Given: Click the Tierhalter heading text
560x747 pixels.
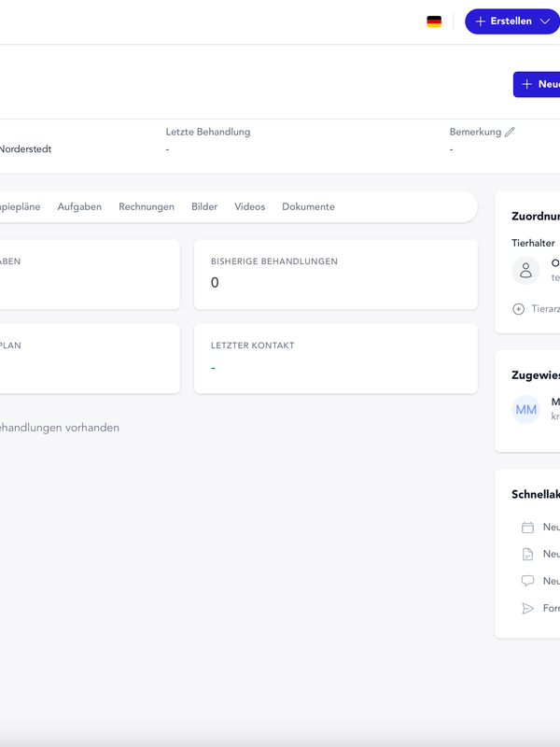Looking at the screenshot, I should [x=533, y=243].
